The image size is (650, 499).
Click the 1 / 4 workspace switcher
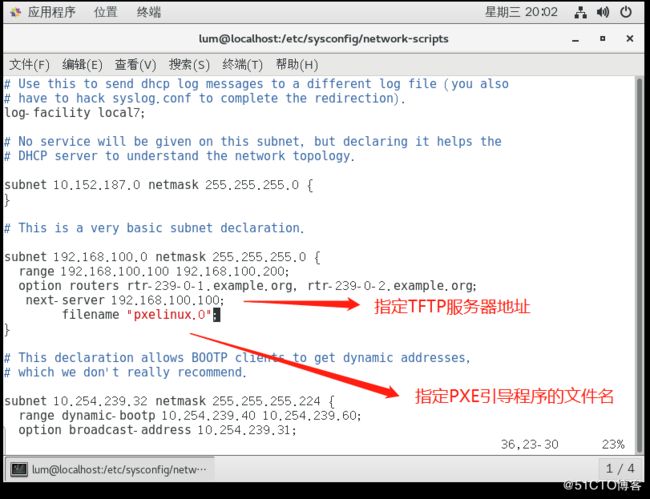coord(620,469)
